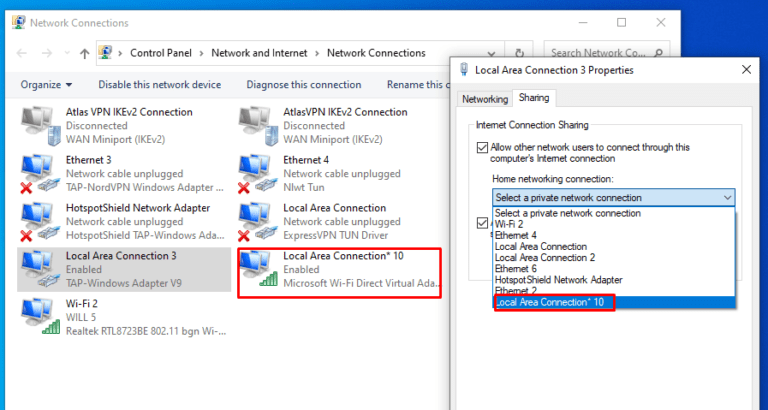Go back with the Back arrow
768x410 pixels.
(22, 53)
